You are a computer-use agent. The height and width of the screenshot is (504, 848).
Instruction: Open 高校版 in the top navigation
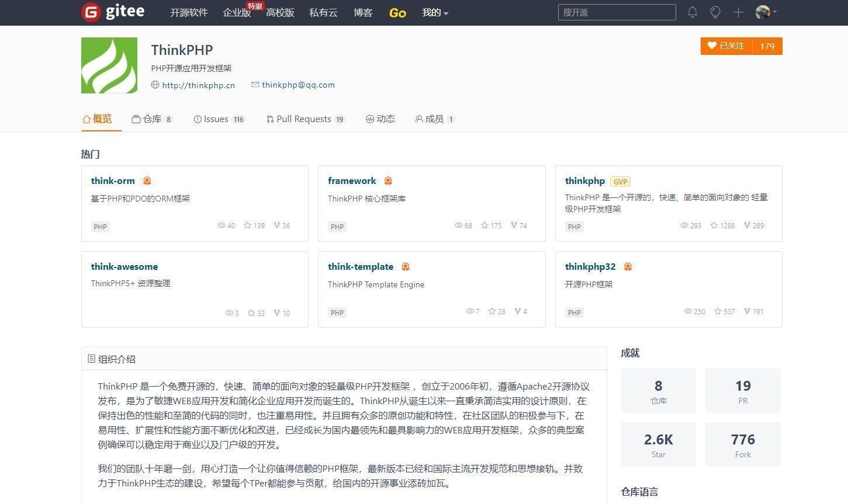point(280,12)
